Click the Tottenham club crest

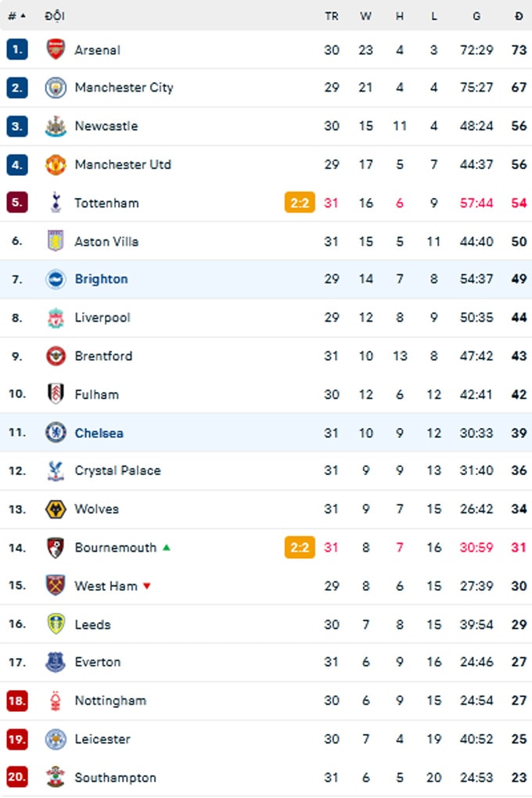pos(56,203)
